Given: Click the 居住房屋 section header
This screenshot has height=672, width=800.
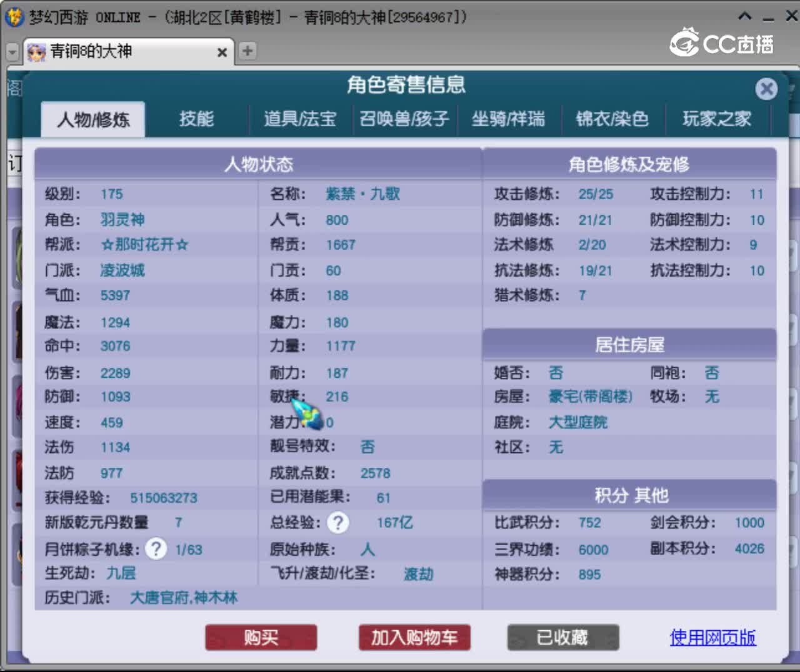Looking at the screenshot, I should pos(629,345).
